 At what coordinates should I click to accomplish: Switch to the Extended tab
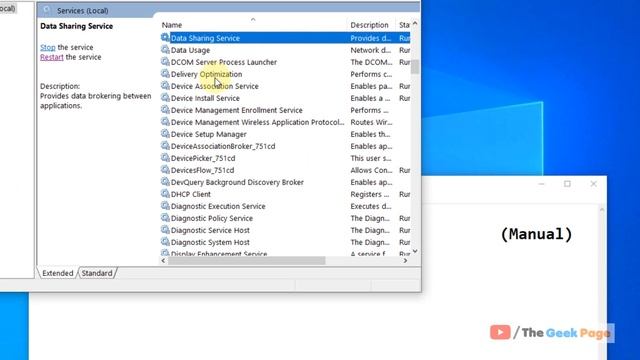point(58,273)
